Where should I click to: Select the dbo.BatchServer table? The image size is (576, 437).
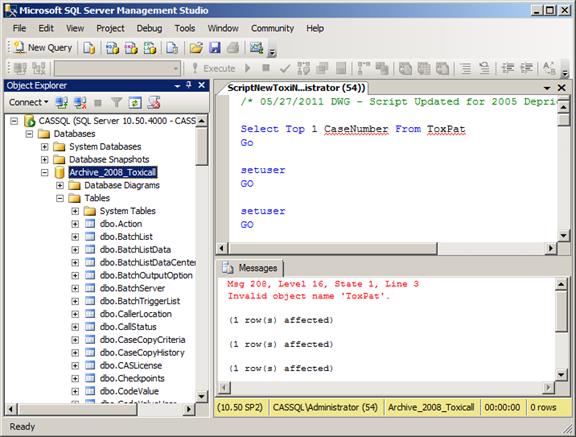132,288
